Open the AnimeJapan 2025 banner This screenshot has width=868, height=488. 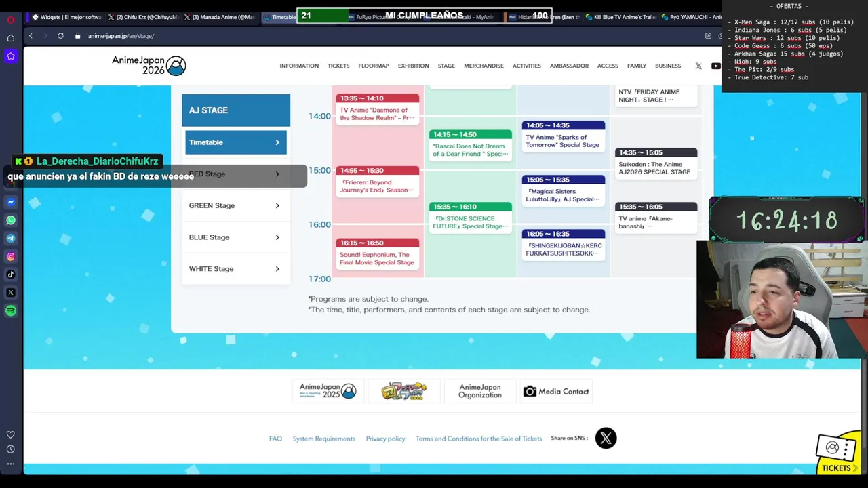(328, 391)
